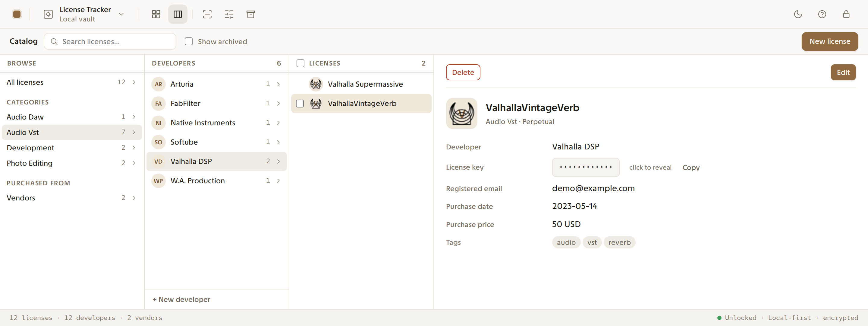
Task: Click the Edit button
Action: [x=843, y=72]
